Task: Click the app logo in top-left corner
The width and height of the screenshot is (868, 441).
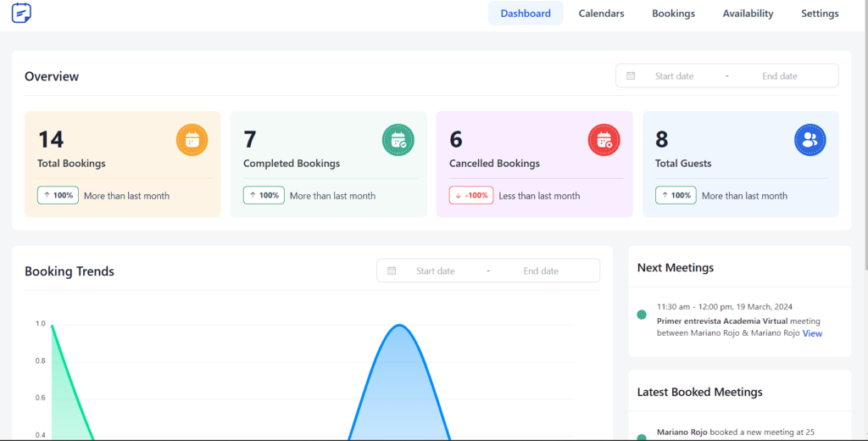Action: pos(21,13)
